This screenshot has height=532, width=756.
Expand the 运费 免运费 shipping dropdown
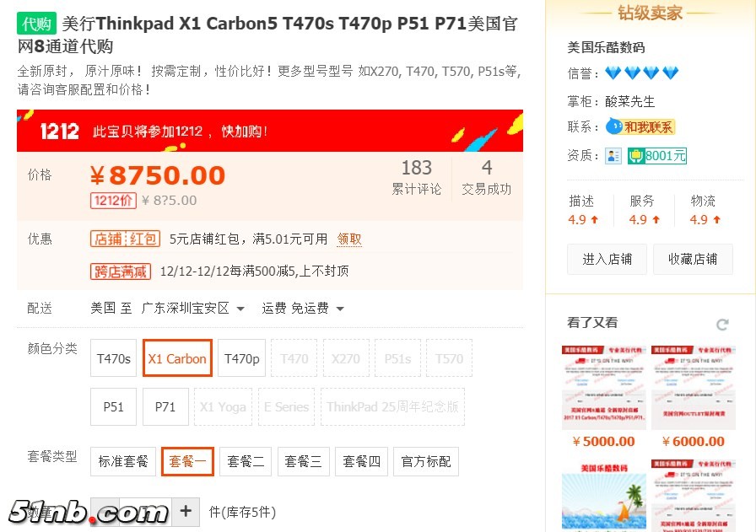pos(303,309)
